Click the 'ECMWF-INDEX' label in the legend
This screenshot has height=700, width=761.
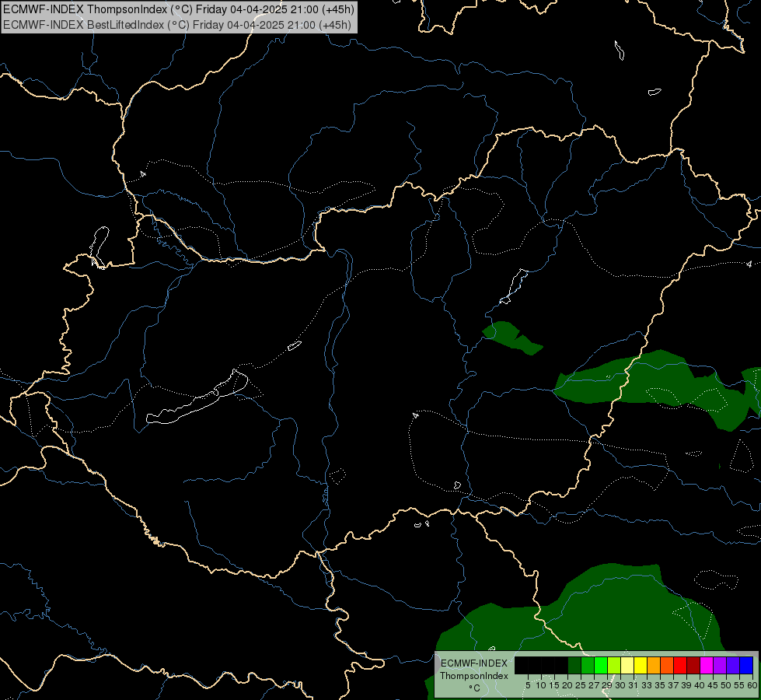[x=474, y=663]
